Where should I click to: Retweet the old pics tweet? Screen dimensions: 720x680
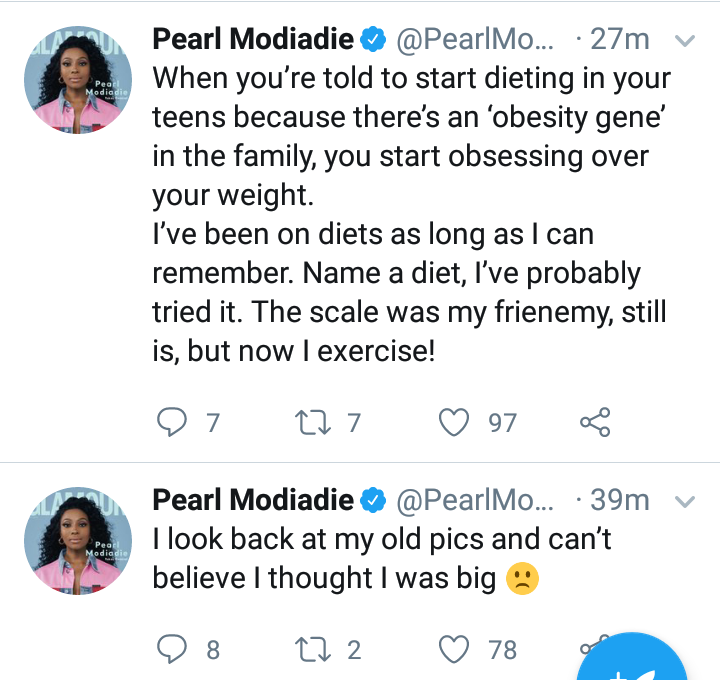click(x=313, y=650)
